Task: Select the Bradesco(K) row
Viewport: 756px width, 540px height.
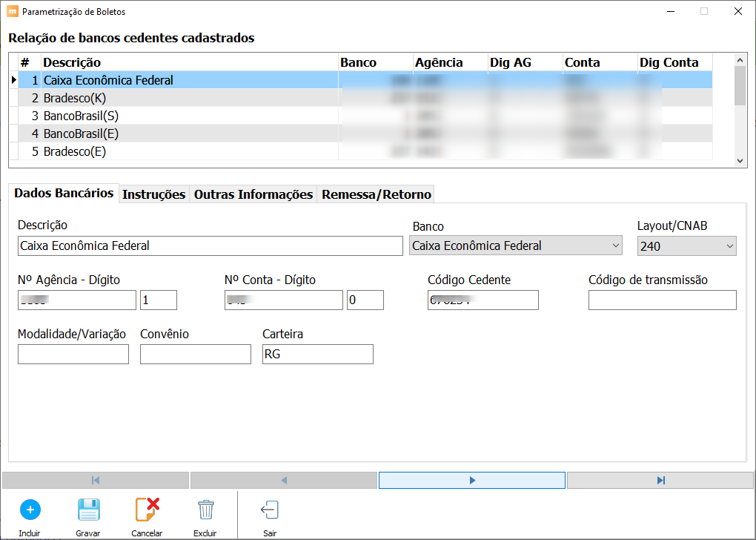Action: point(365,98)
